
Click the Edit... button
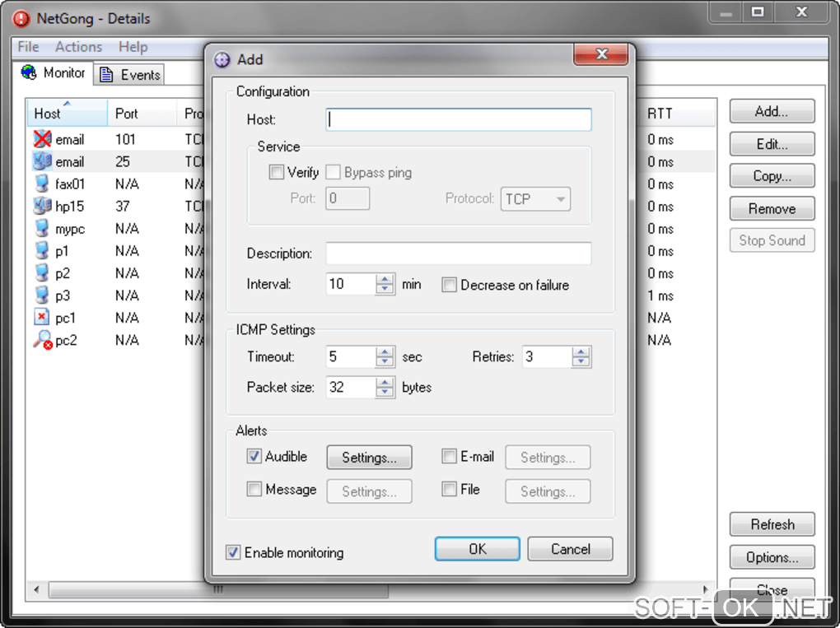(772, 144)
